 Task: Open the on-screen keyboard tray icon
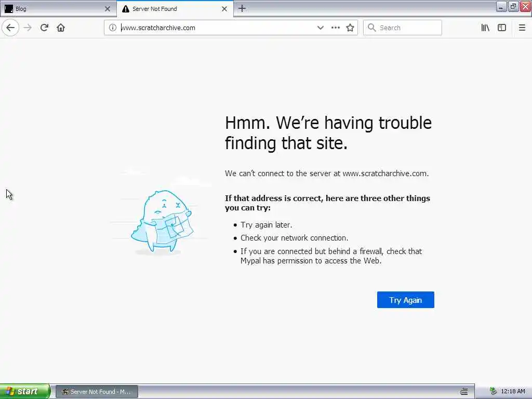[464, 392]
